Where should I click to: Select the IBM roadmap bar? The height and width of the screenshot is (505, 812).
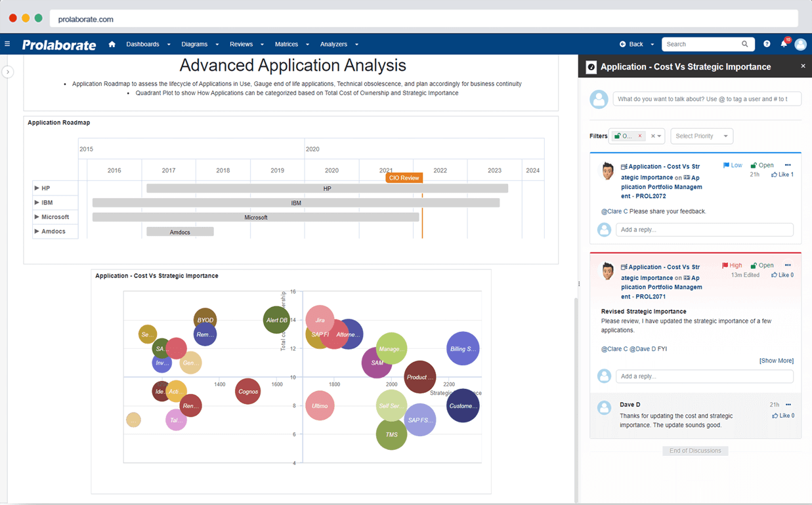point(296,203)
